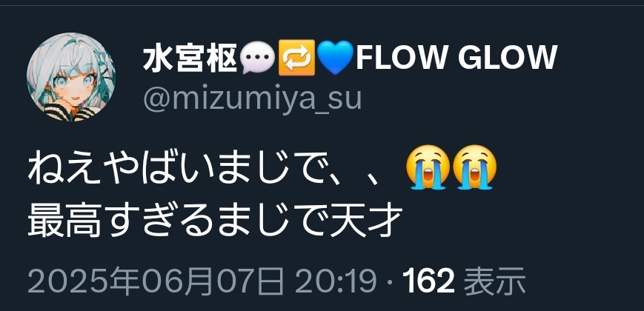
Task: Open the profile avatar of mizumiya_su
Action: point(71,77)
